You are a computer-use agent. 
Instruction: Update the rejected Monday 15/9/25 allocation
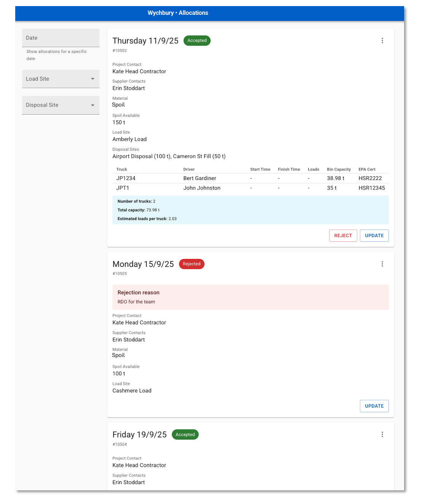point(374,406)
